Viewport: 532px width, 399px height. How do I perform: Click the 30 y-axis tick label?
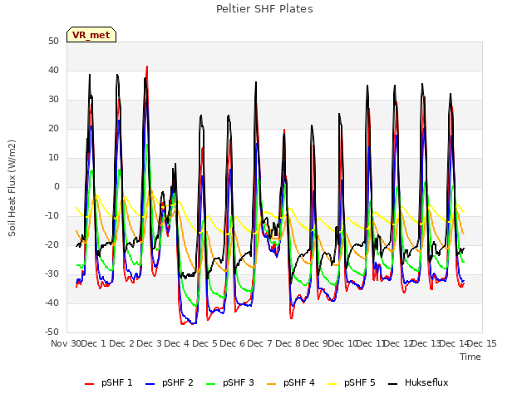[x=53, y=100]
